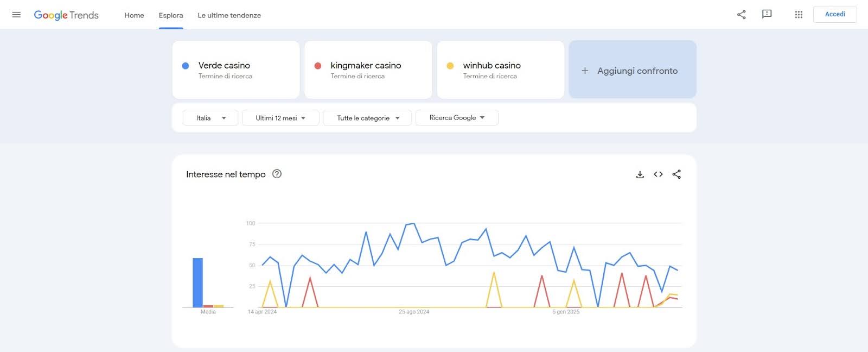The image size is (868, 352).
Task: Go to the Home tab
Action: tap(134, 15)
